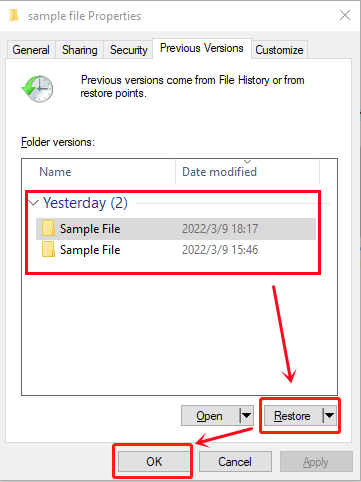The height and width of the screenshot is (482, 361).
Task: Select folder icon of 18:17 Sample File
Action: tap(48, 228)
